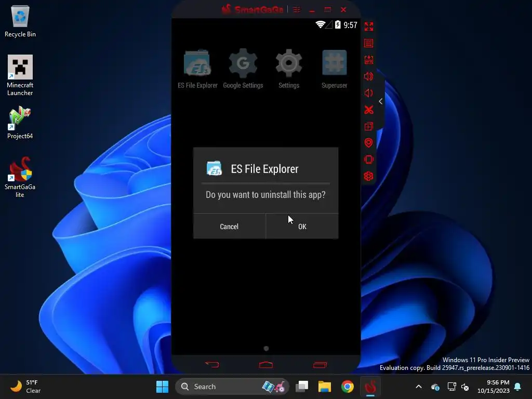Select SmartGaGa lite desktop shortcut

(x=20, y=177)
